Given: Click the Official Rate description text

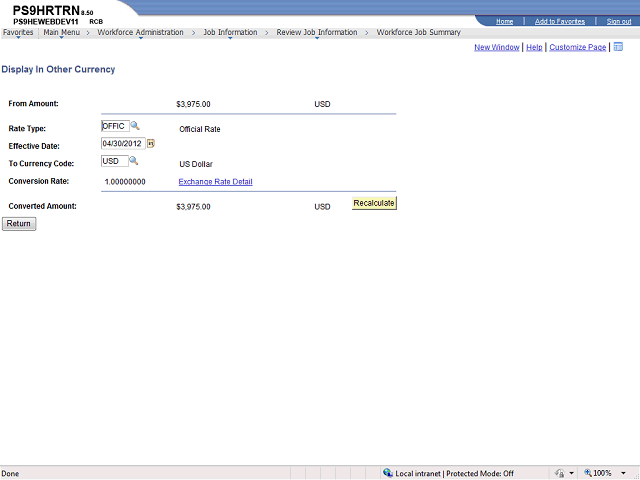Looking at the screenshot, I should (200, 129).
